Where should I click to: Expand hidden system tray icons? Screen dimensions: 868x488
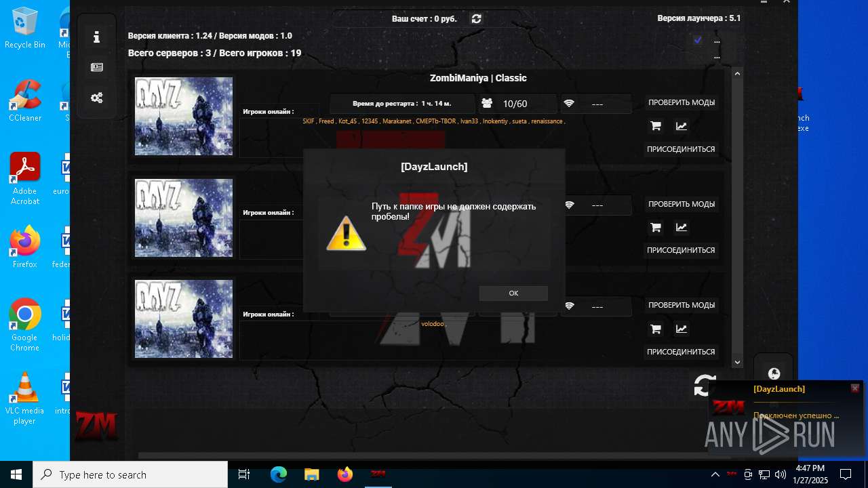coord(715,474)
